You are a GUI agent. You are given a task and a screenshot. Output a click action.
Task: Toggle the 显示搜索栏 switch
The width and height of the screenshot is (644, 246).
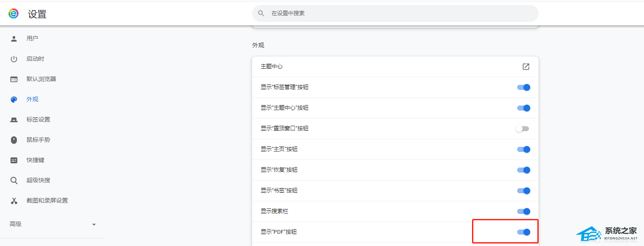click(x=523, y=211)
